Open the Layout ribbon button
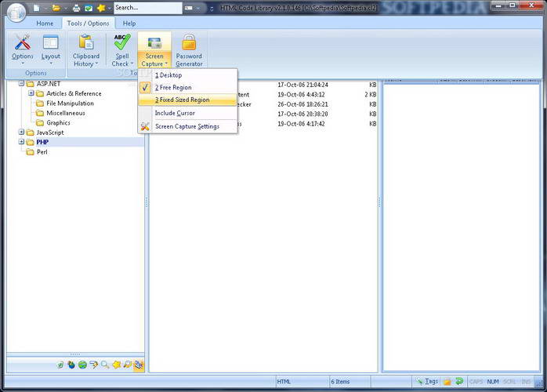 (x=51, y=49)
